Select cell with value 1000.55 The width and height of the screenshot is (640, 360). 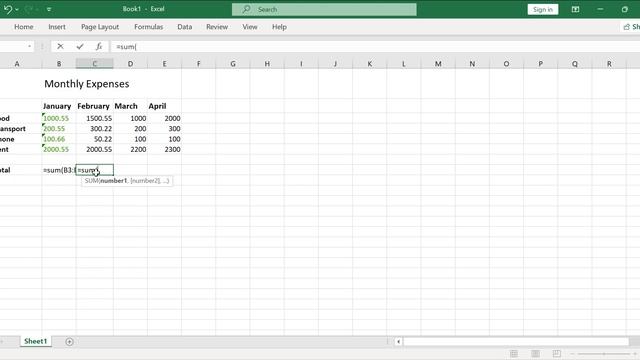(x=59, y=118)
